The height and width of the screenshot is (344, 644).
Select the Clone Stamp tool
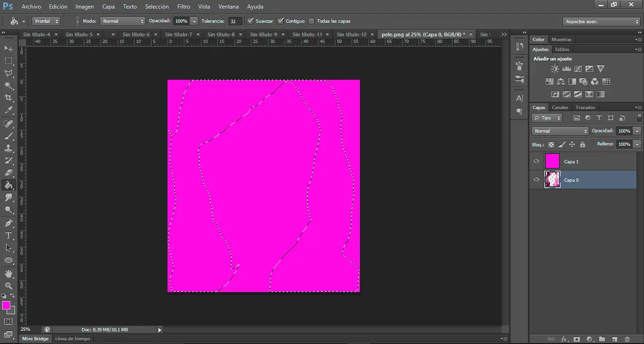(8, 148)
